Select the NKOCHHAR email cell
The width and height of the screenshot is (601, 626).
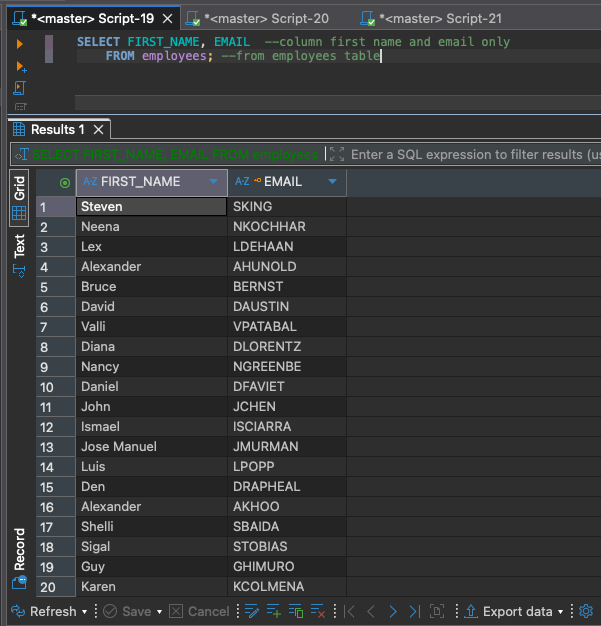tap(287, 227)
